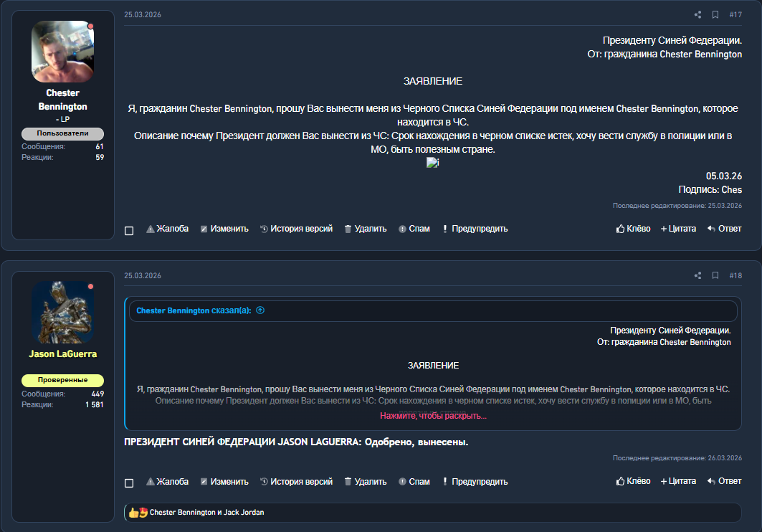Edit post #17 with Изменить

click(x=224, y=229)
